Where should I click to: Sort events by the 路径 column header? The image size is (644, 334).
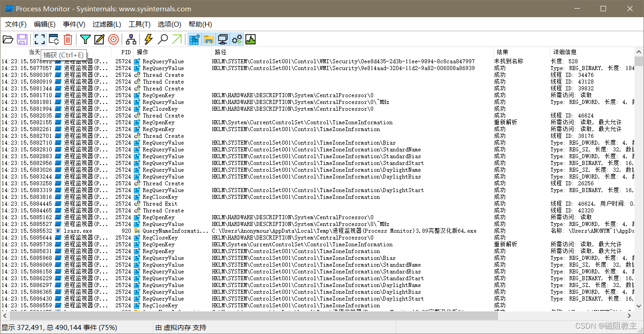(x=219, y=52)
